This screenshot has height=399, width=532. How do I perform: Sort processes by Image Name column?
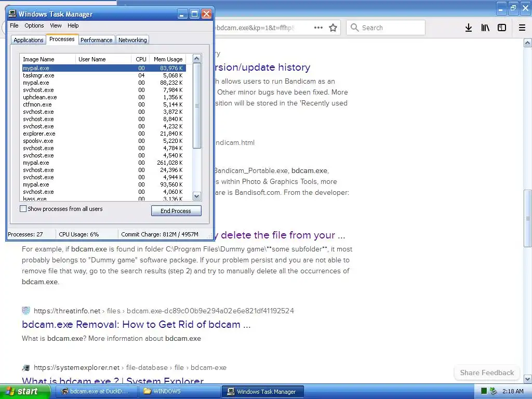click(47, 59)
